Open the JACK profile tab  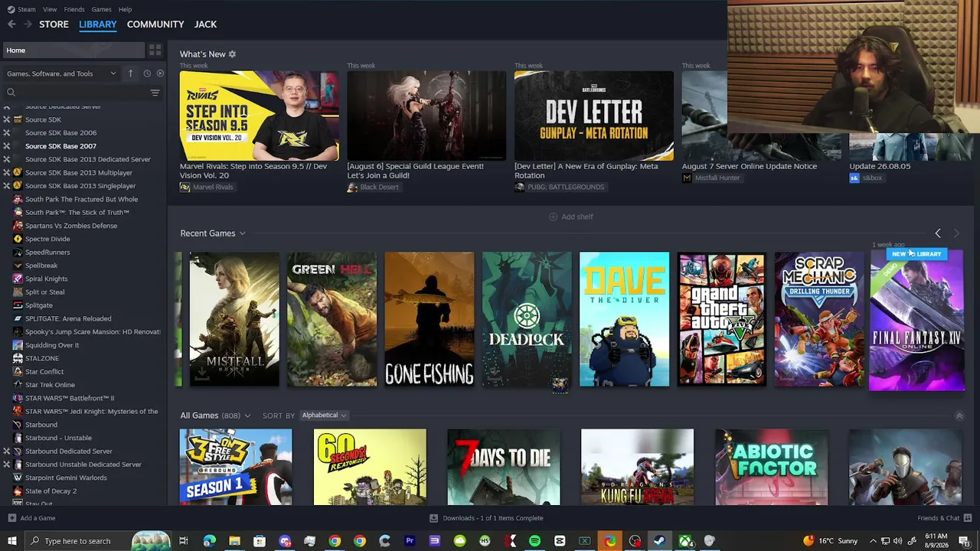(x=205, y=24)
